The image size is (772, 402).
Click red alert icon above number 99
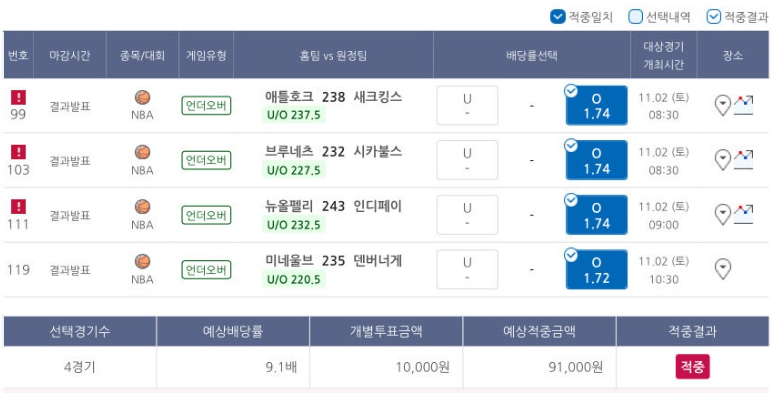coord(18,97)
